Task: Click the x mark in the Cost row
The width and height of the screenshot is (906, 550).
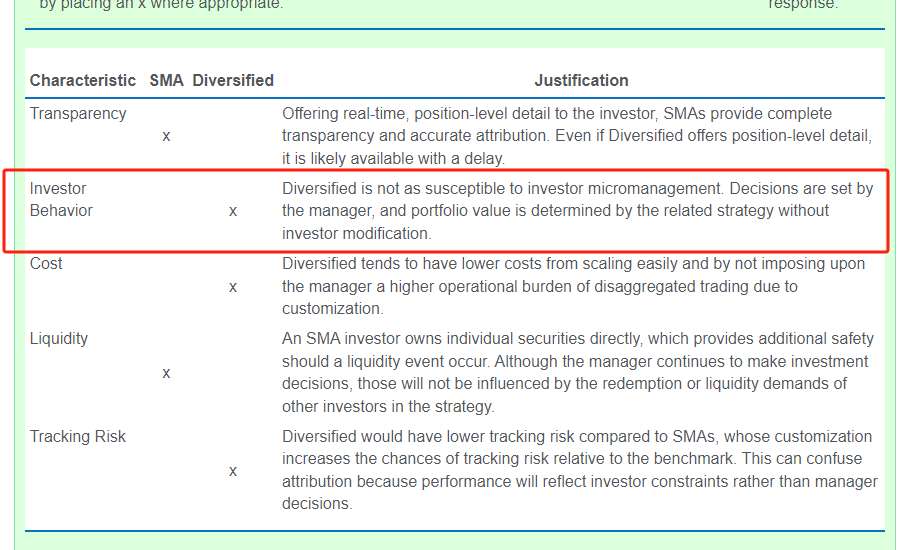Action: tap(233, 287)
